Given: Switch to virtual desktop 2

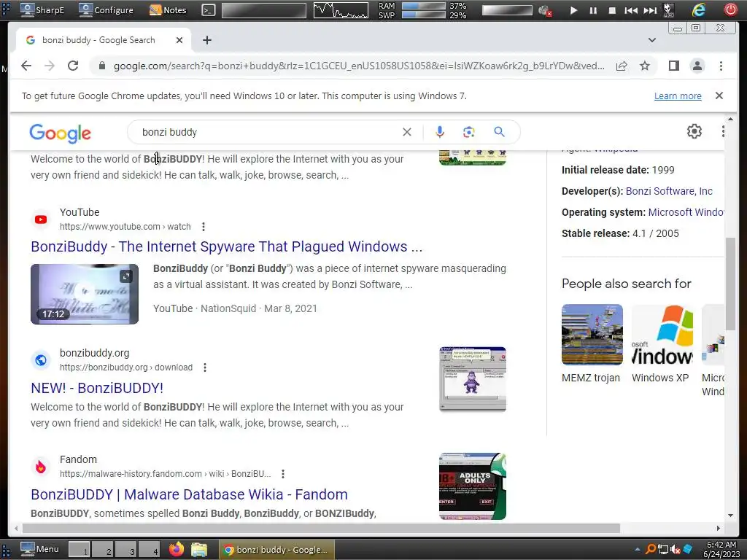Looking at the screenshot, I should point(102,550).
